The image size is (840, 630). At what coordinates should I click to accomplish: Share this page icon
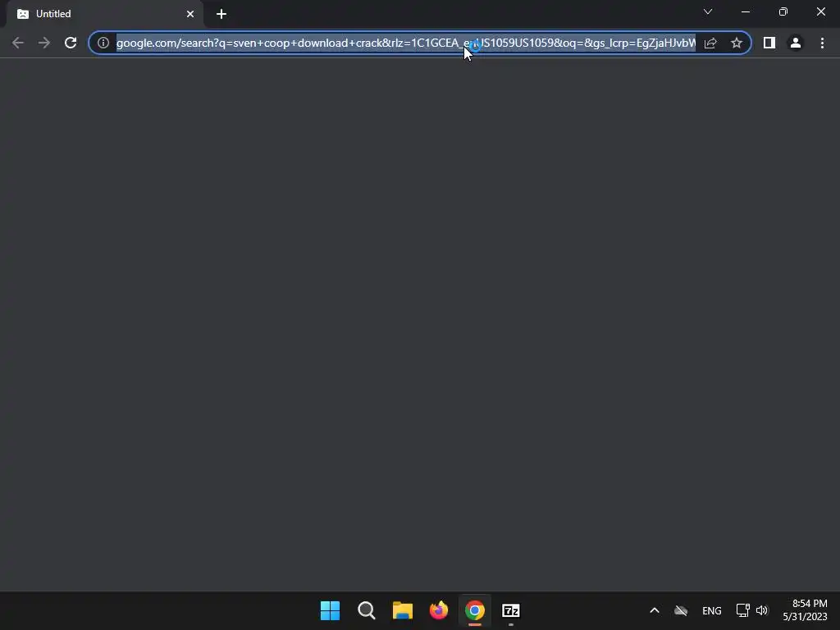pos(710,43)
